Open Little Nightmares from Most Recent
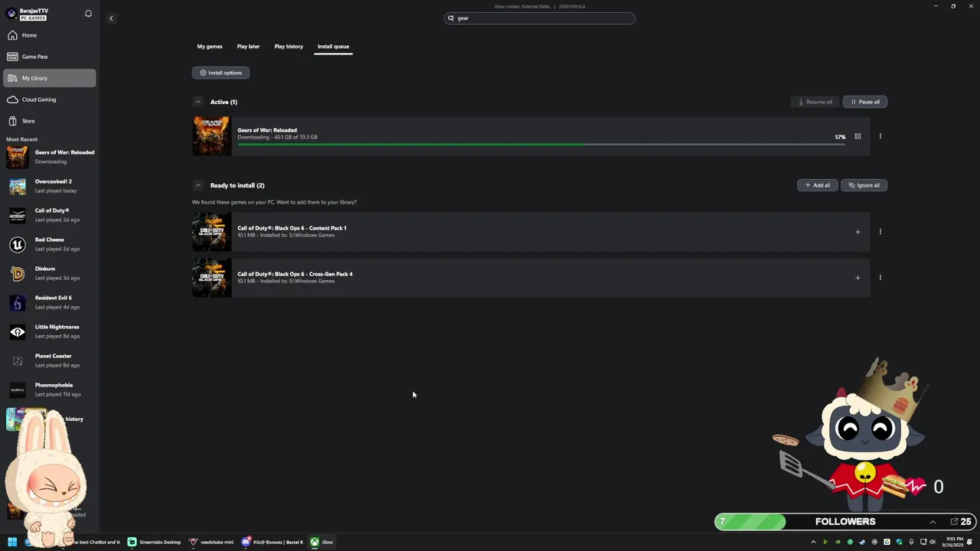This screenshot has height=551, width=980. pyautogui.click(x=51, y=331)
